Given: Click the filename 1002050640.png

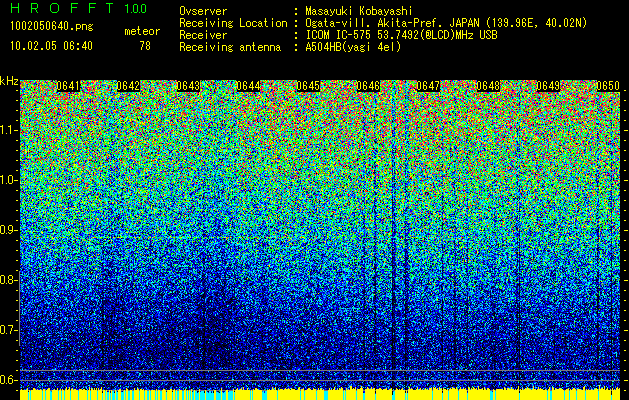Looking at the screenshot, I should [52, 26].
